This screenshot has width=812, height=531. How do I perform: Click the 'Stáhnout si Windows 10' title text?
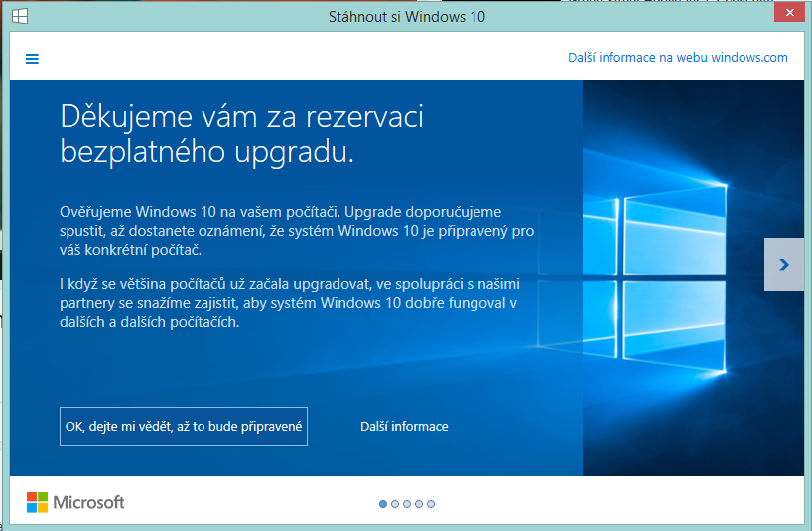(407, 17)
